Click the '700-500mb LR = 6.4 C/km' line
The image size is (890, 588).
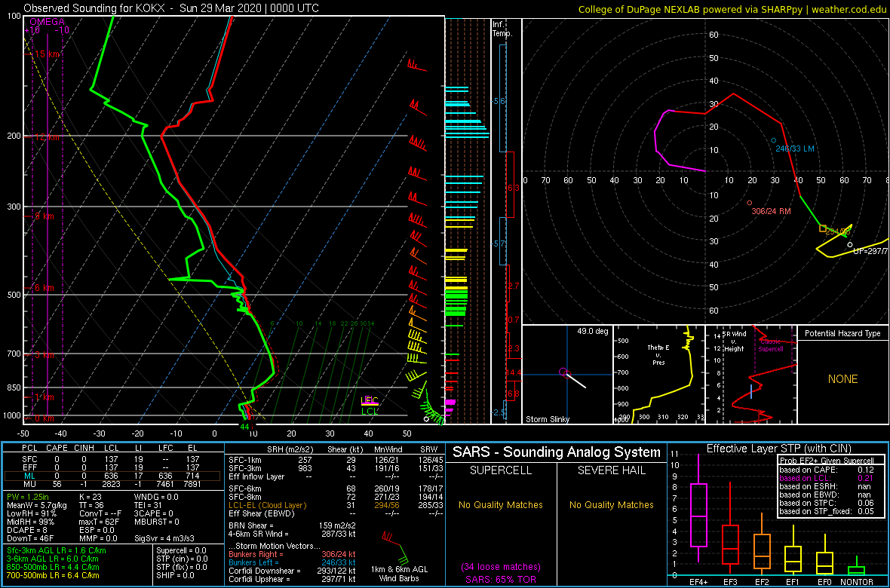coord(53,575)
